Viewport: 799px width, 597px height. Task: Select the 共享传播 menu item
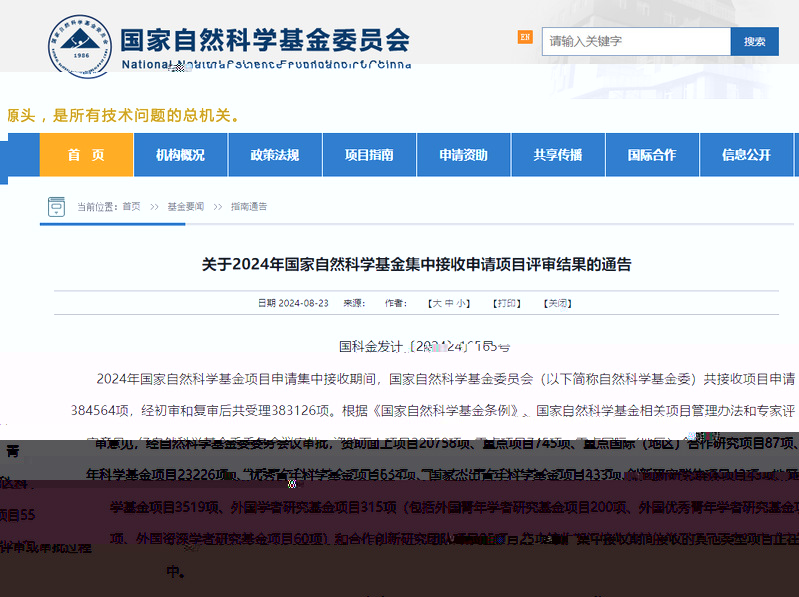click(x=558, y=155)
